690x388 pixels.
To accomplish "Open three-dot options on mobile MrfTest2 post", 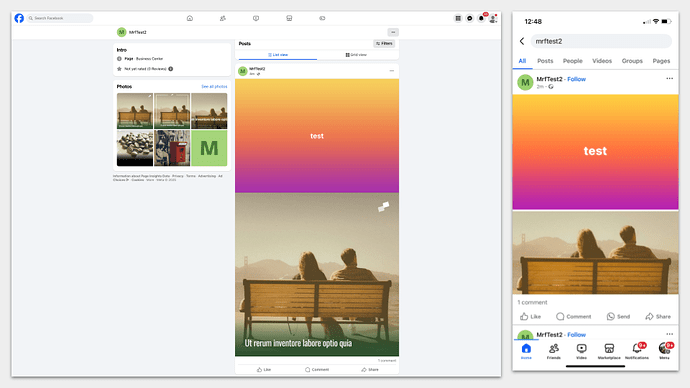I will point(669,78).
